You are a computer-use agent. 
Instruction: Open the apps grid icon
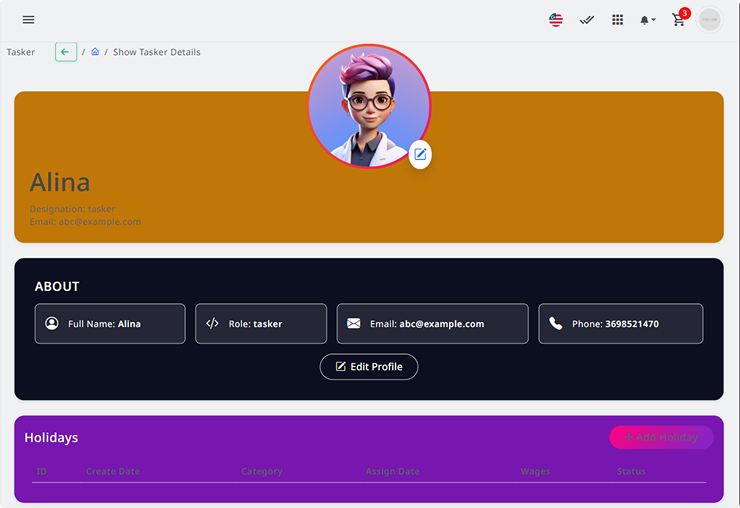[618, 20]
